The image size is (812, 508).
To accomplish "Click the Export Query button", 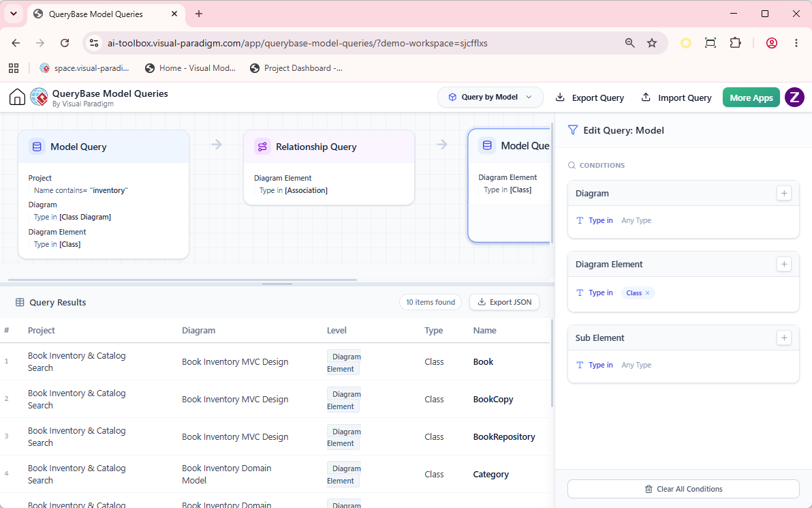I will coord(590,98).
